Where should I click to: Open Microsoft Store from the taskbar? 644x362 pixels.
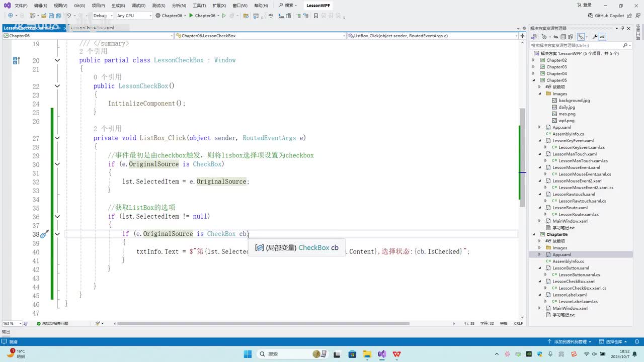(x=353, y=354)
